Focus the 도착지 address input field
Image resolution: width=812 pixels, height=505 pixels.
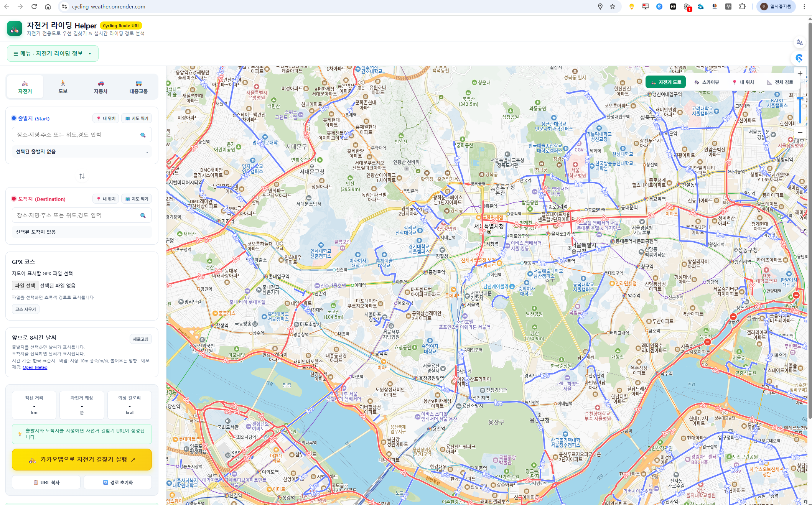tap(82, 215)
